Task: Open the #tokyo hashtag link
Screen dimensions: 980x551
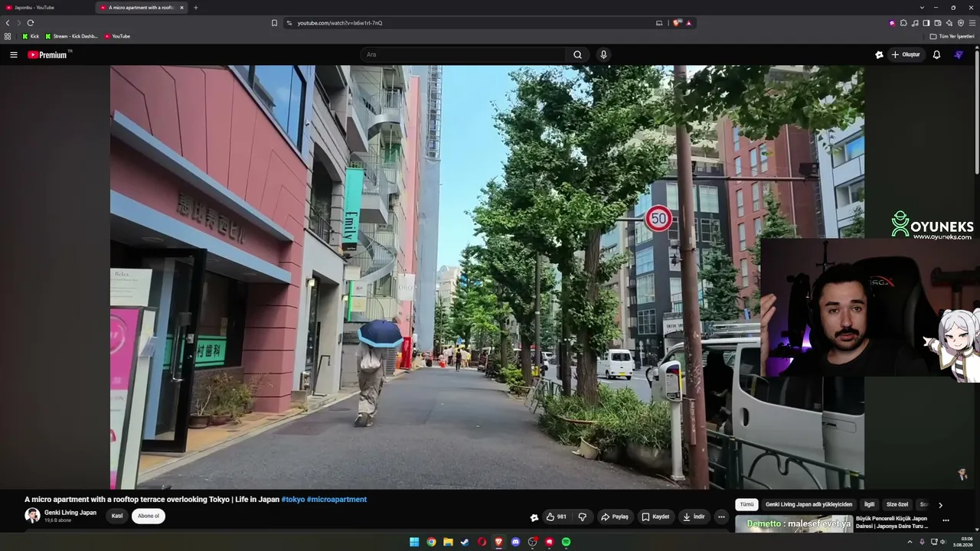Action: [292, 500]
